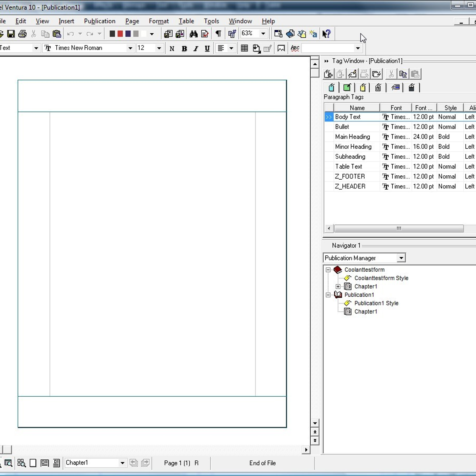Viewport: 476px width, 476px height.
Task: Click the New Tag icon in Tag Window
Action: point(328,74)
